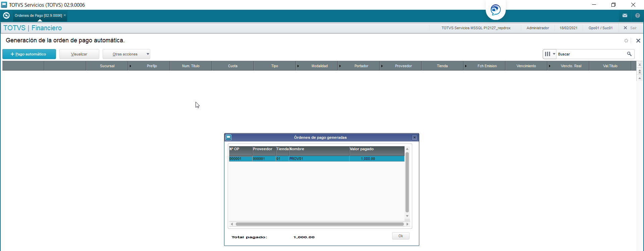644x251 pixels.
Task: Click into the Buscar search field
Action: 591,54
